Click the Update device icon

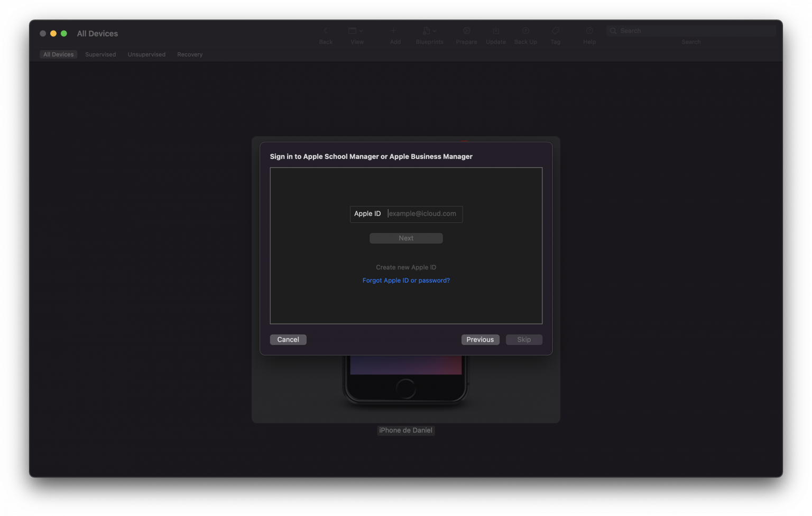[495, 31]
